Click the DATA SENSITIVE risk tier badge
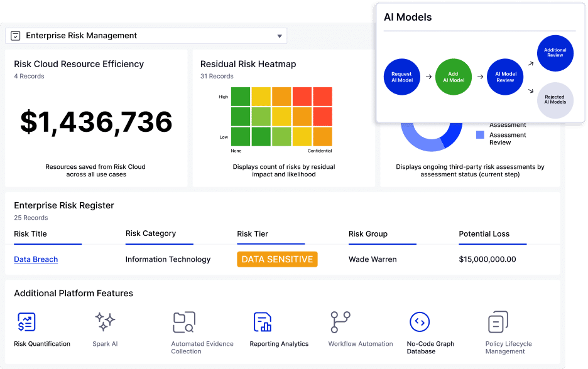This screenshot has width=588, height=369. [x=277, y=259]
